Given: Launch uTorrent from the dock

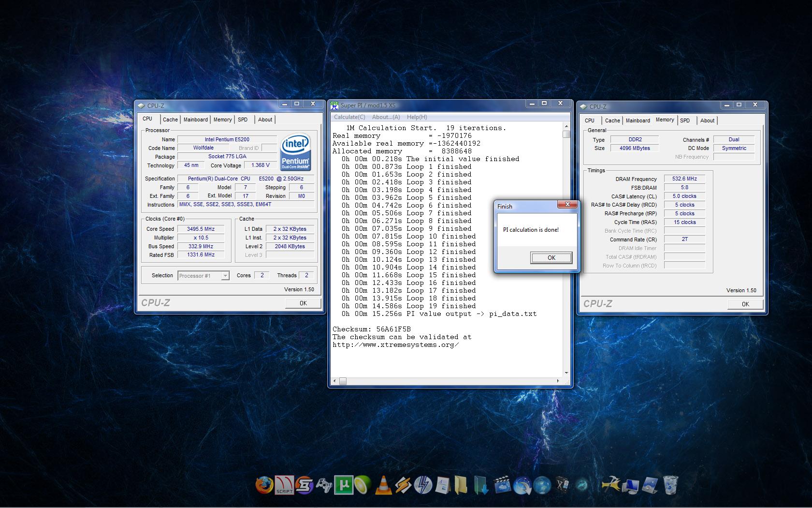Looking at the screenshot, I should pos(343,485).
